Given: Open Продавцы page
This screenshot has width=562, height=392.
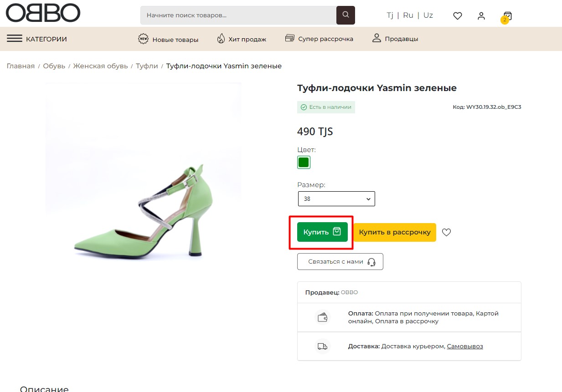Looking at the screenshot, I should coord(395,39).
